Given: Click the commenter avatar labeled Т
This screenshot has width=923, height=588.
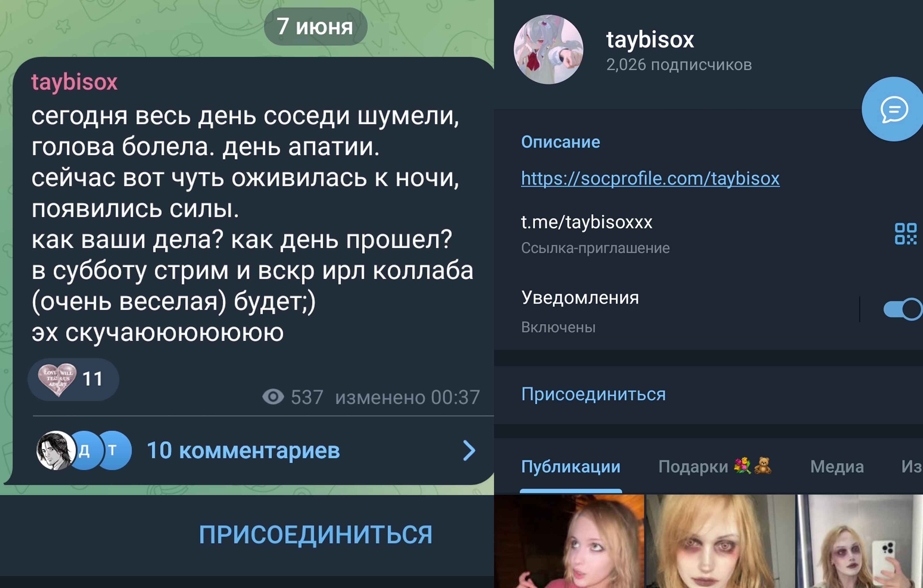Looking at the screenshot, I should click(114, 450).
